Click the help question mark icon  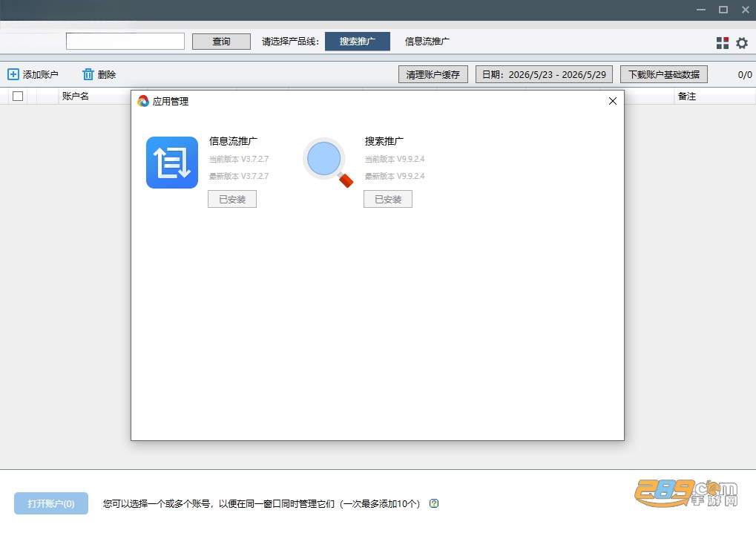(x=434, y=503)
